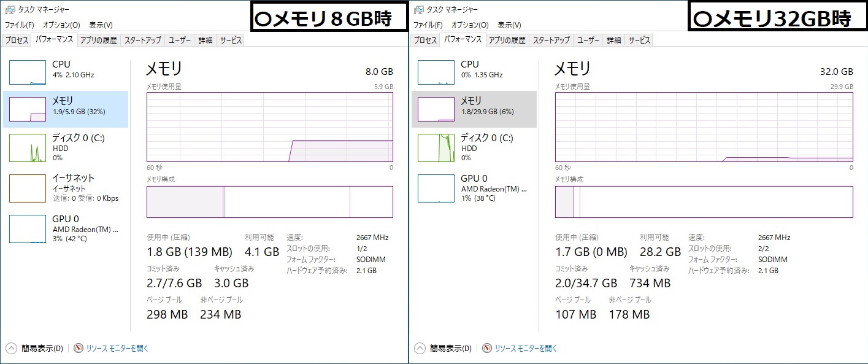Click memory composition bar in left window
This screenshot has height=364, width=868.
click(269, 202)
